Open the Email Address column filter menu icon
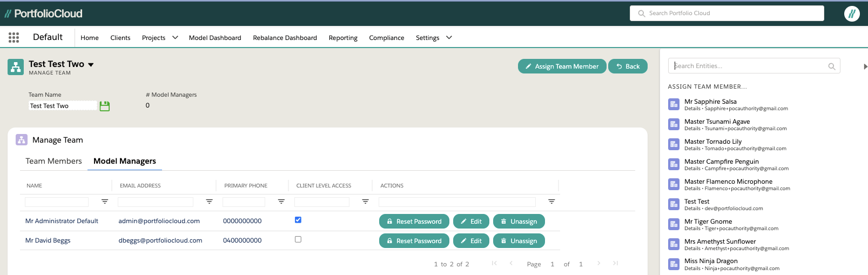 point(209,202)
